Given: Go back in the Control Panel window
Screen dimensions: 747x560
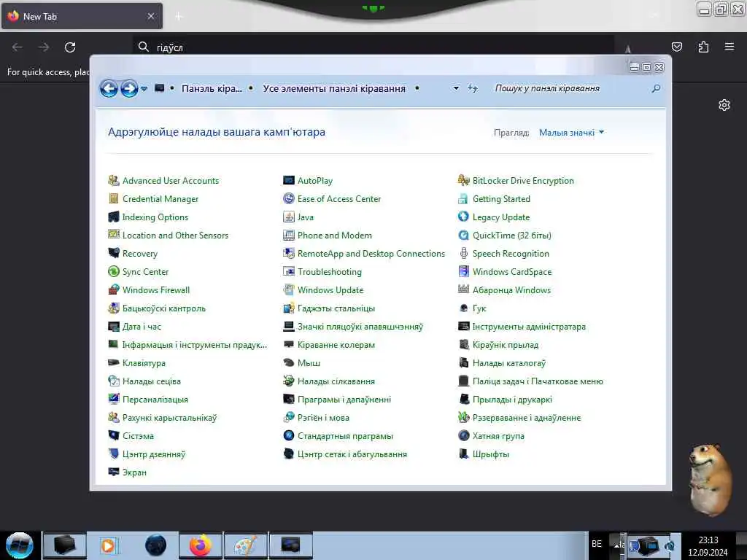Looking at the screenshot, I should point(109,88).
